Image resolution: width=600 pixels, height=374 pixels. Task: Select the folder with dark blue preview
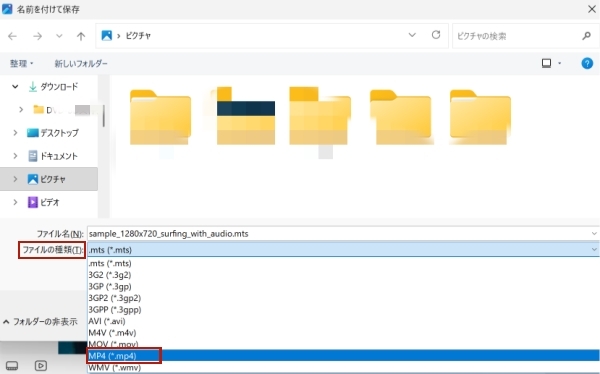(245, 116)
